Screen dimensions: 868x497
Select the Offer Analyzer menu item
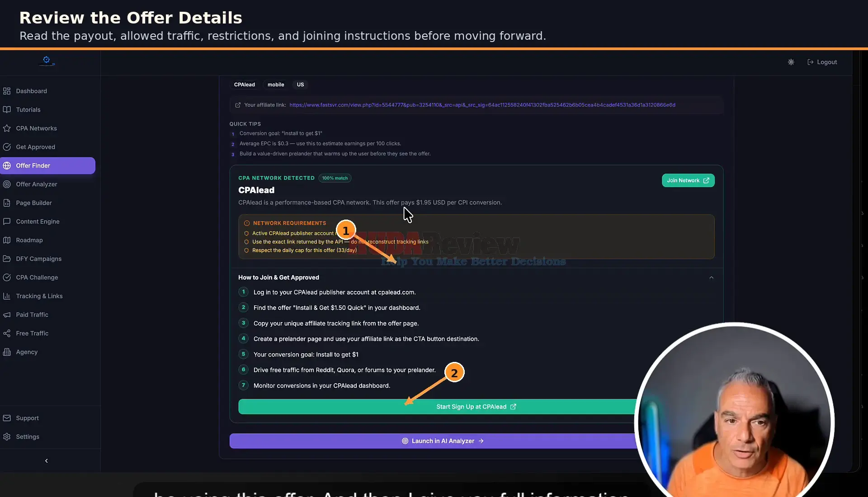coord(47,184)
